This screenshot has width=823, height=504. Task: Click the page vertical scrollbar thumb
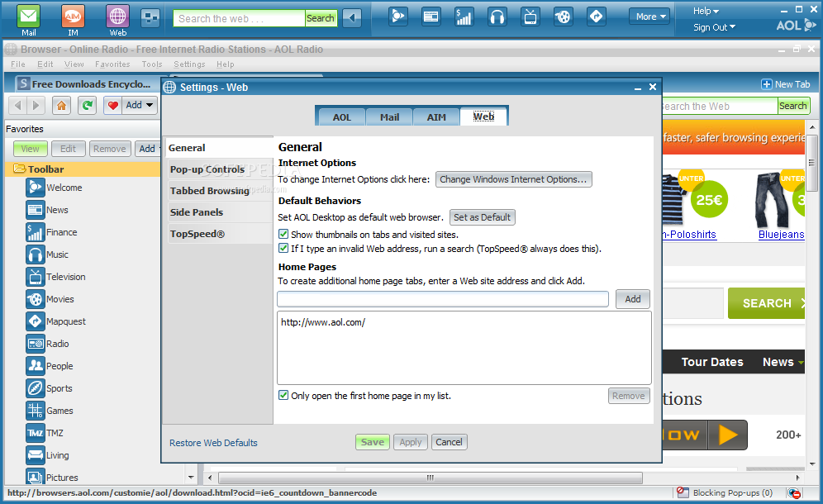coord(811,163)
